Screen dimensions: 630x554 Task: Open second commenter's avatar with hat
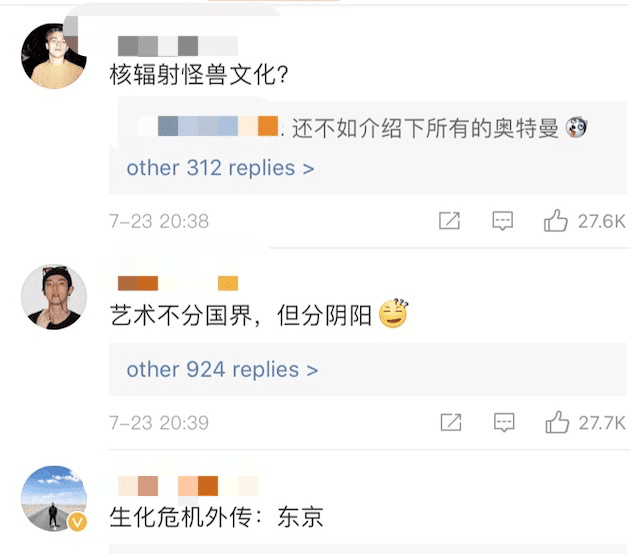[52, 297]
